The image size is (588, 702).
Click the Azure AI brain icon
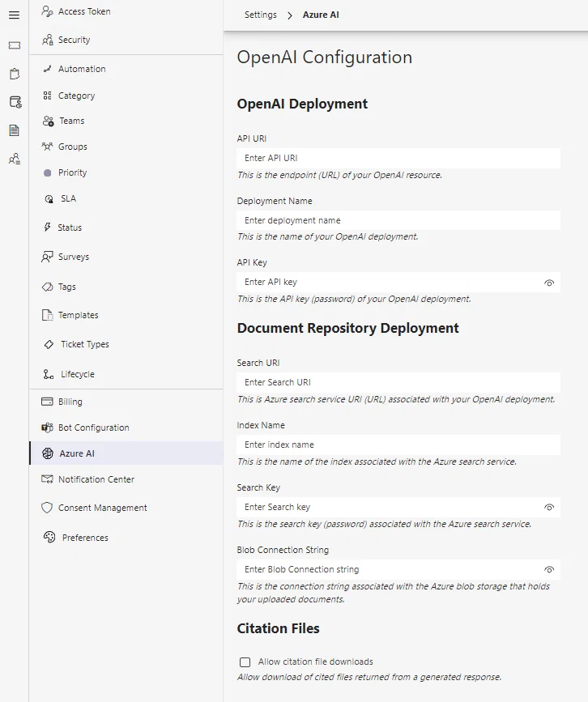tap(48, 453)
